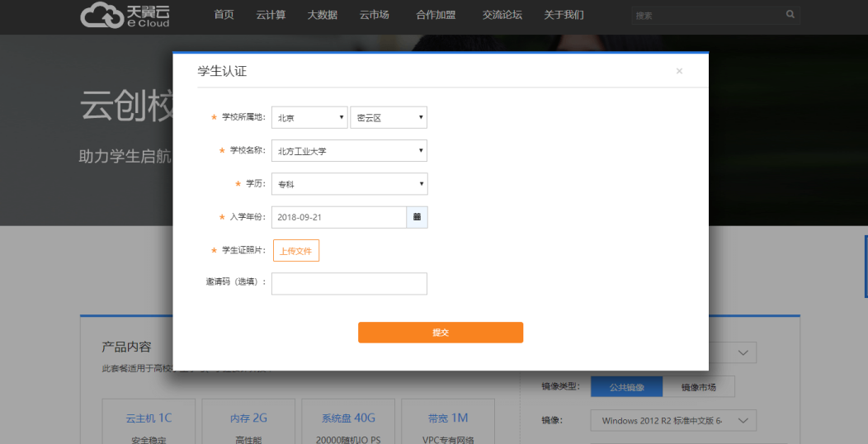This screenshot has width=868, height=444.
Task: Click the 搜索 search box in header
Action: [x=705, y=15]
